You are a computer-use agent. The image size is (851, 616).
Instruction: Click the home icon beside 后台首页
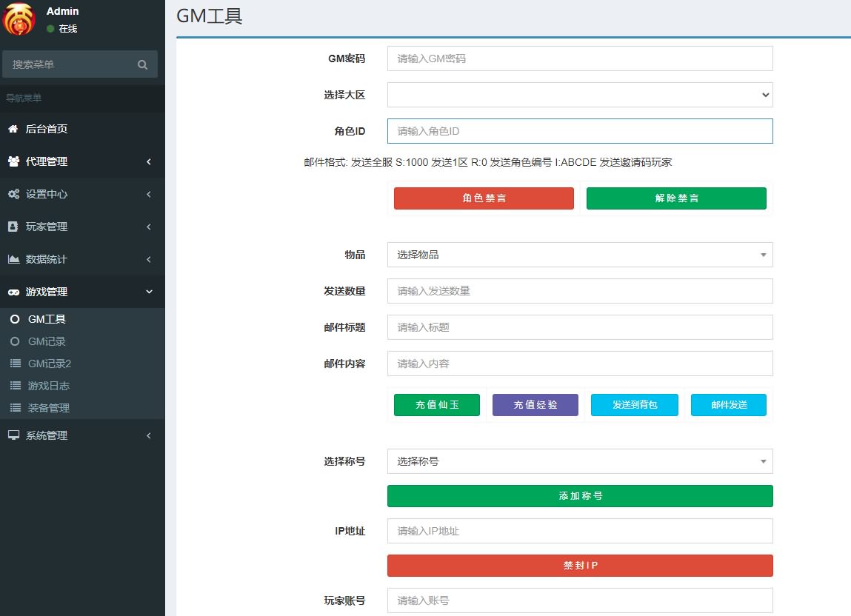click(x=13, y=129)
